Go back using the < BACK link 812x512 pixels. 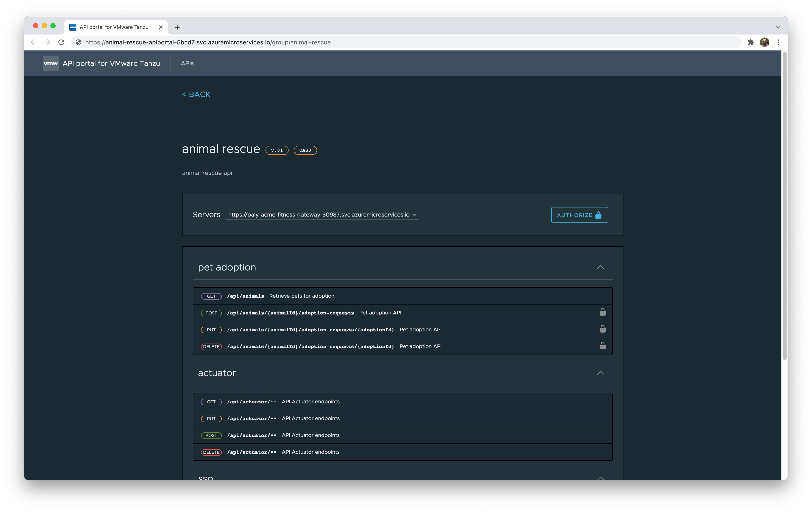[x=196, y=94]
